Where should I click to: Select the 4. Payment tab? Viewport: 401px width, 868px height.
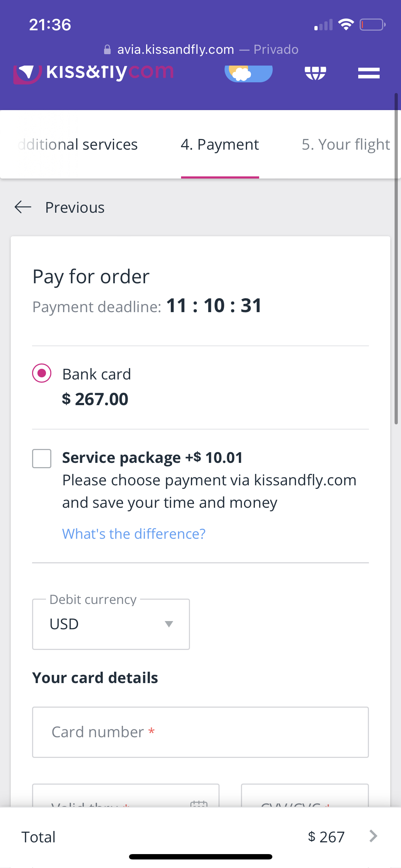220,144
